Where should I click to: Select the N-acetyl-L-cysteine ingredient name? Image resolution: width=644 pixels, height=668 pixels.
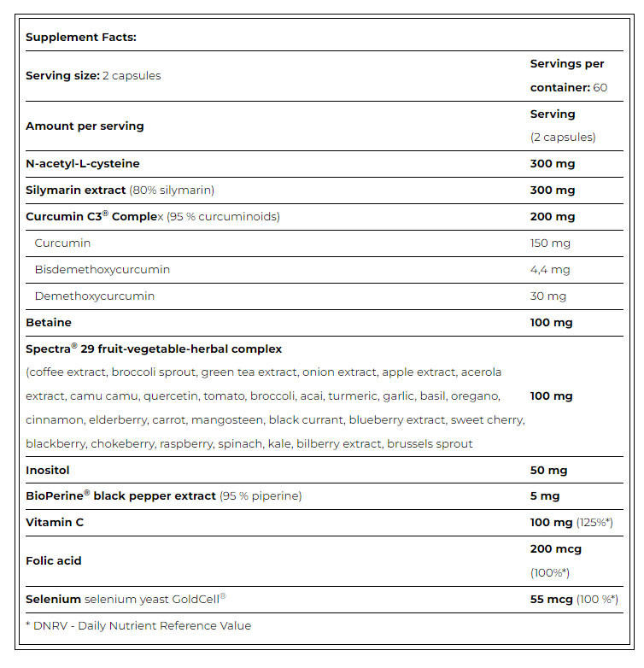click(82, 163)
